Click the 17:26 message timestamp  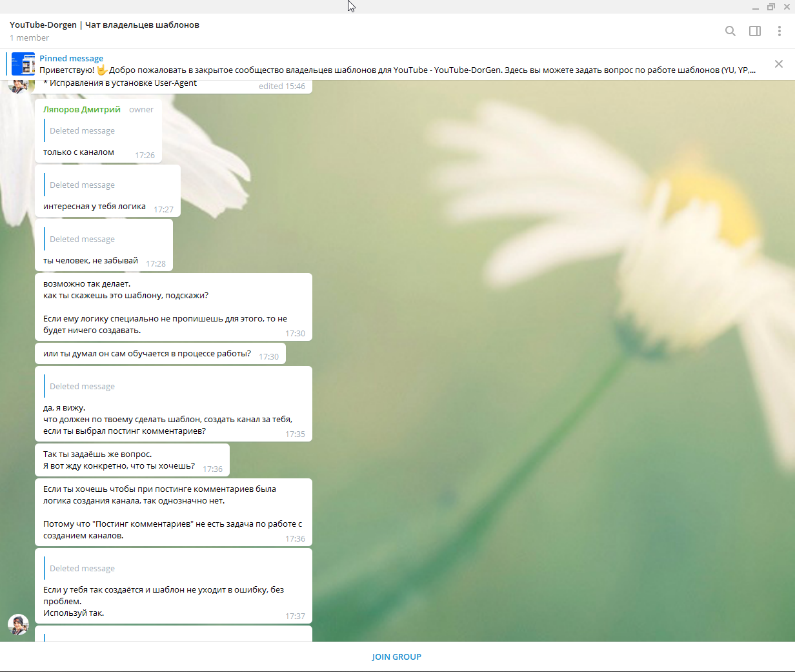(145, 156)
